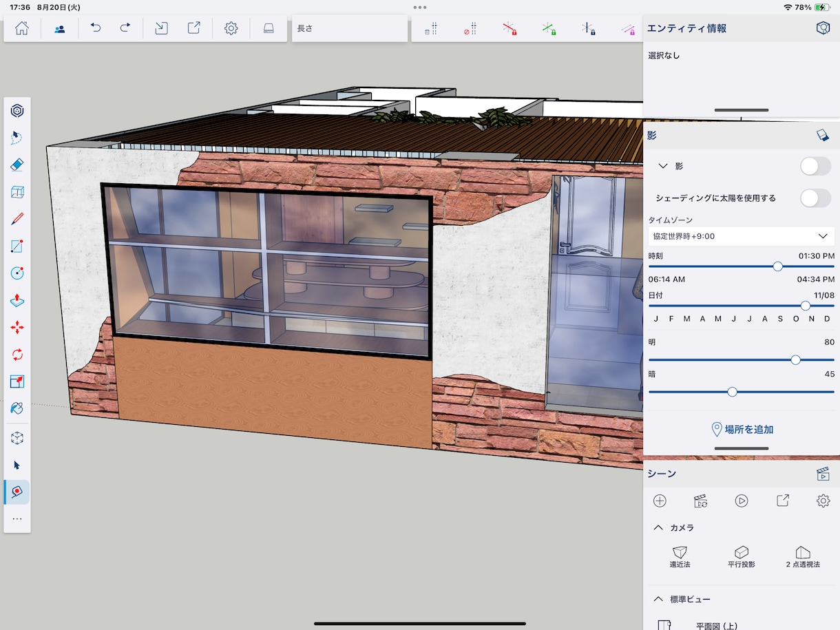
Task: Tap the length measurement input field
Action: pyautogui.click(x=350, y=28)
